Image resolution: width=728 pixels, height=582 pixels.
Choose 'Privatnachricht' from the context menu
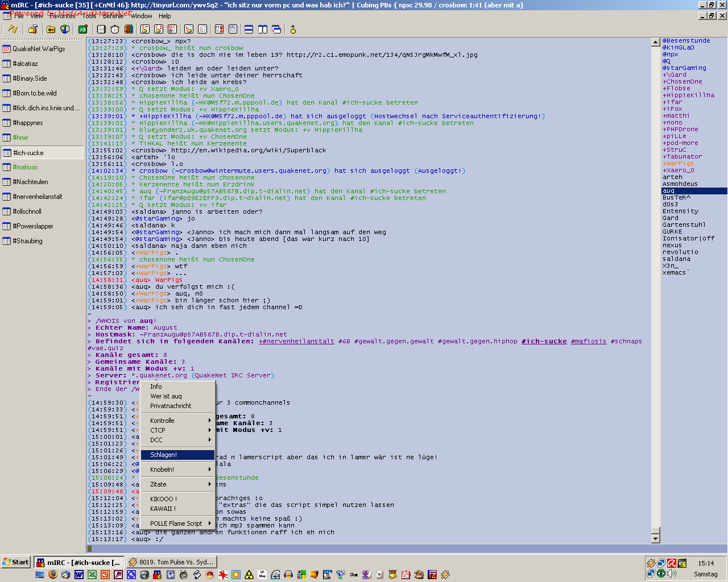(171, 406)
